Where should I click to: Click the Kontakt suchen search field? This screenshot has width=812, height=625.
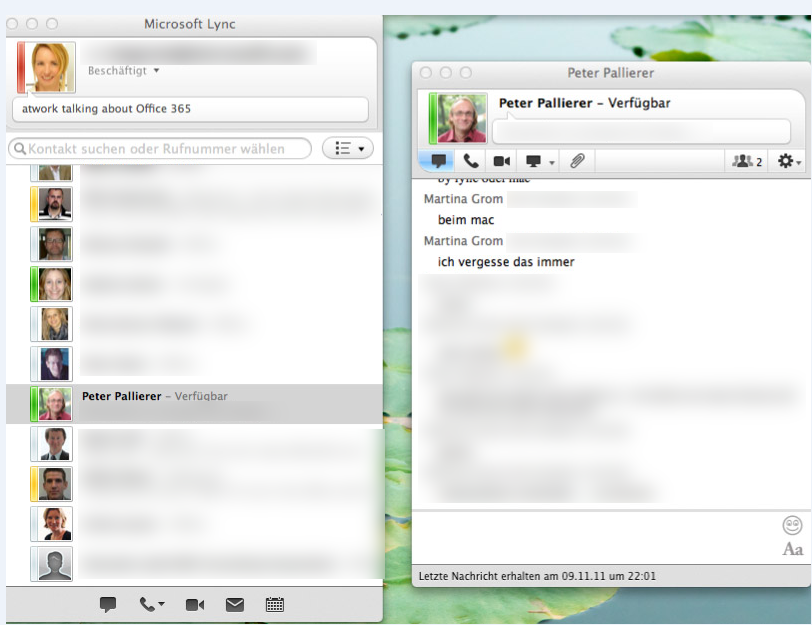pyautogui.click(x=160, y=149)
